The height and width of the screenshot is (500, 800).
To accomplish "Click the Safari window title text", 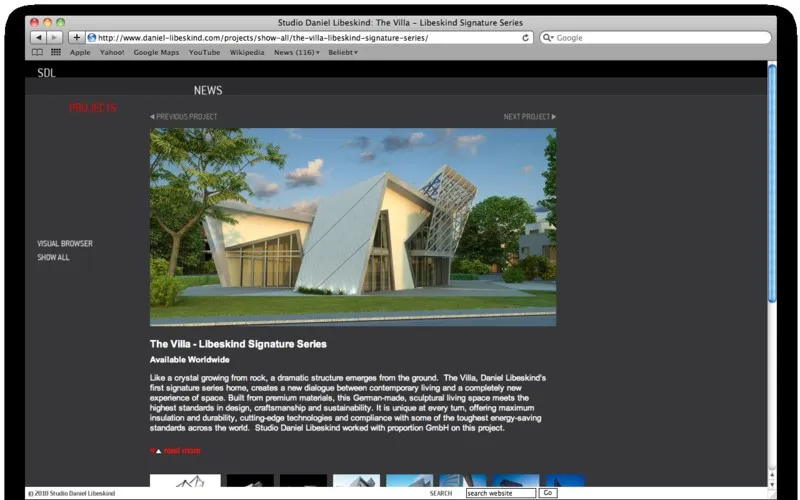I will tap(400, 22).
